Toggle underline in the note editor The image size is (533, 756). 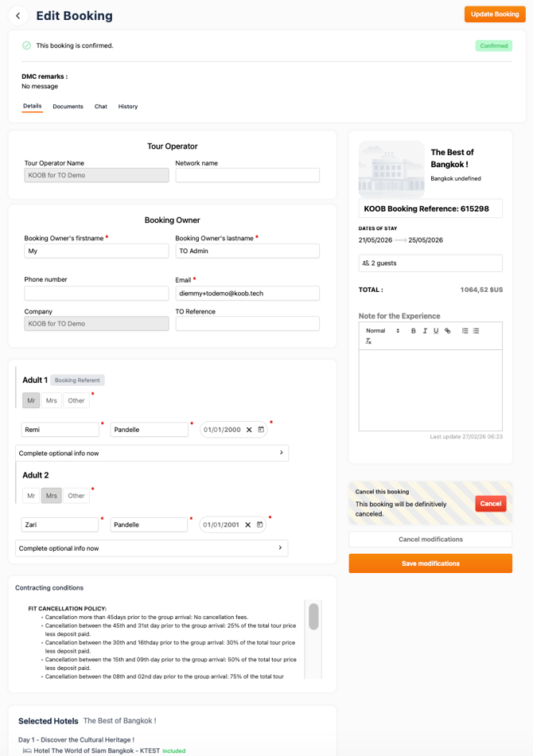click(436, 331)
